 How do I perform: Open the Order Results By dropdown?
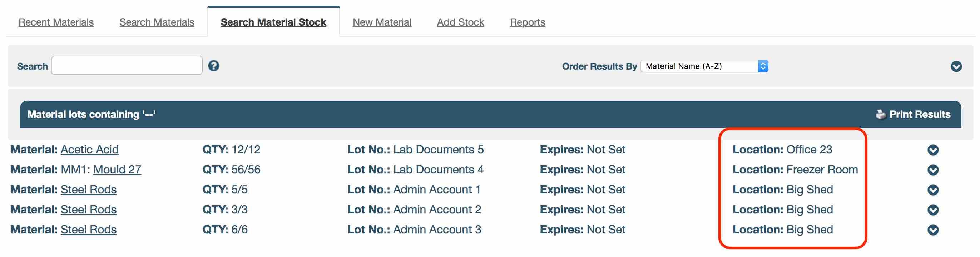click(x=704, y=66)
